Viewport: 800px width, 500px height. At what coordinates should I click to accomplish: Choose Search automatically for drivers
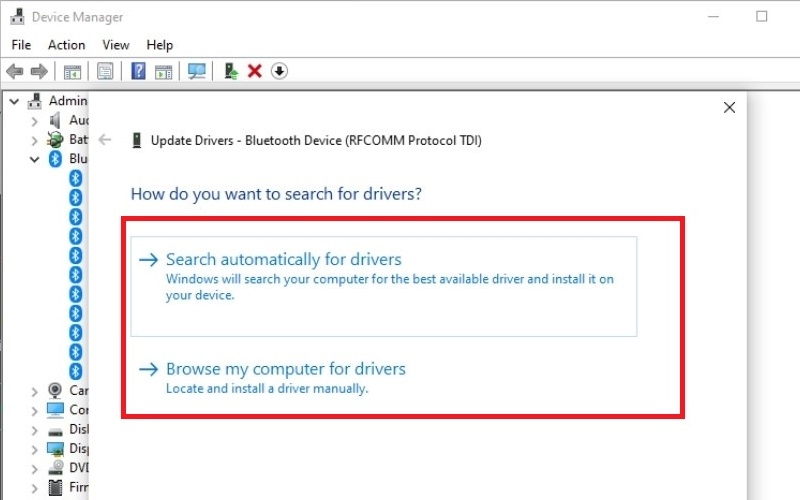283,260
